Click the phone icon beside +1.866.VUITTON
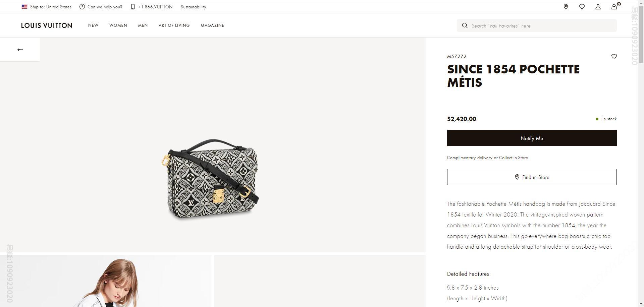Screen dimensions: 644x307 coord(133,7)
